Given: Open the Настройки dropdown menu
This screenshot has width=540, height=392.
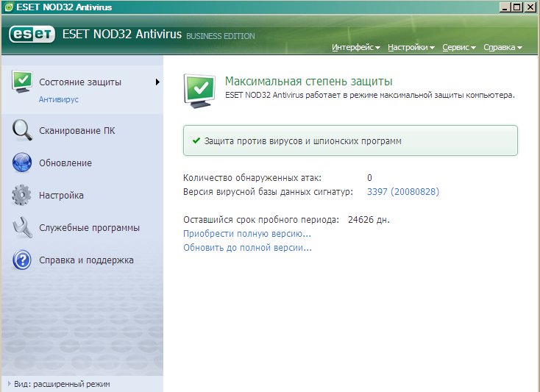Looking at the screenshot, I should [x=411, y=47].
